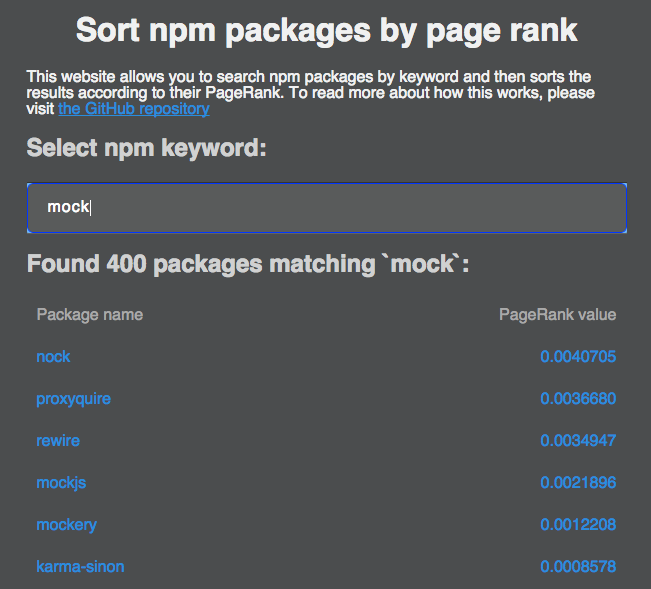
Task: Click the 'Package name' column header
Action: tap(90, 315)
